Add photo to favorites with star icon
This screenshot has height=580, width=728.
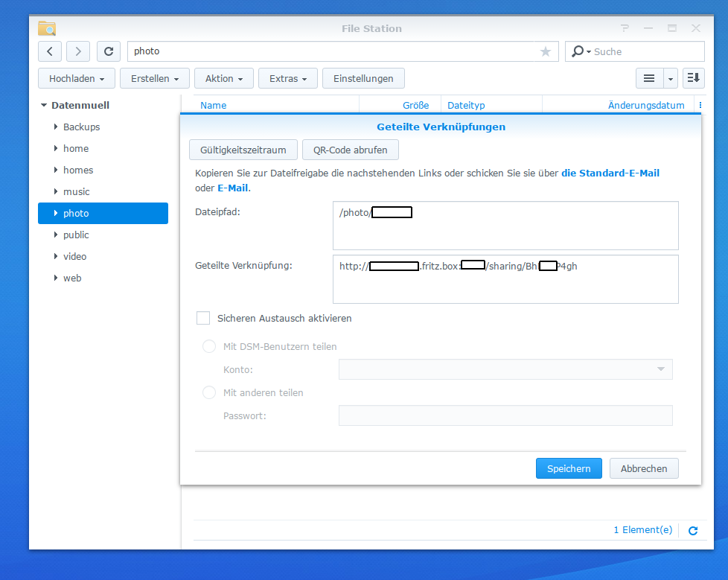pyautogui.click(x=546, y=51)
